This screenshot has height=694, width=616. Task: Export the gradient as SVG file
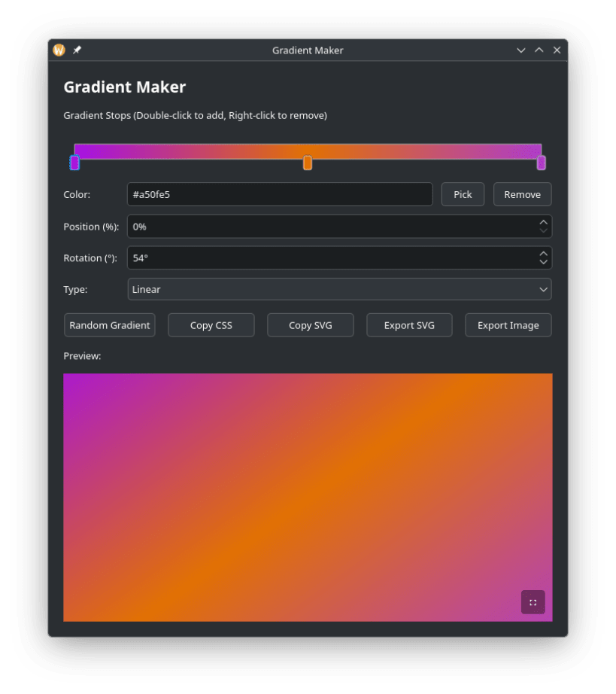click(x=409, y=324)
